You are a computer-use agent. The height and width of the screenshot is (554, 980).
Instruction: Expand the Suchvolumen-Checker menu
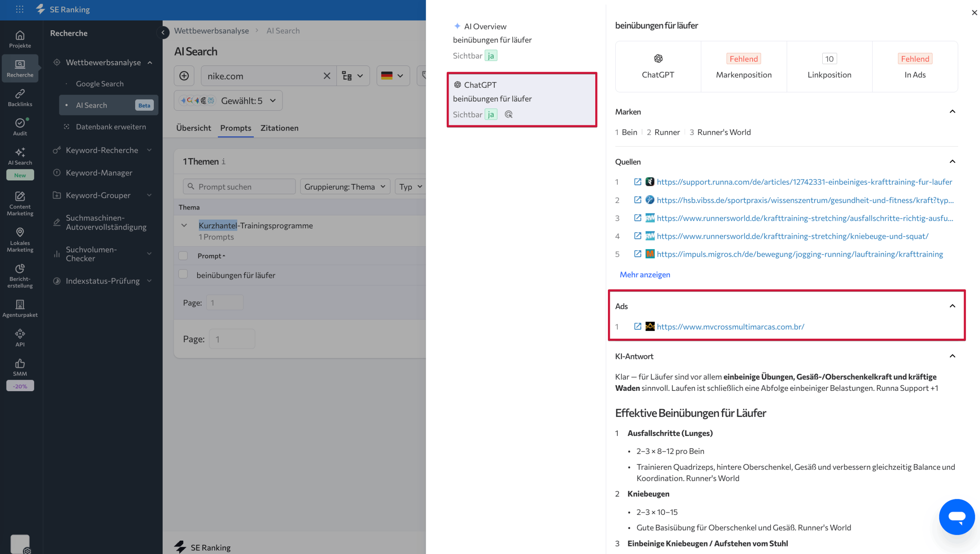149,254
